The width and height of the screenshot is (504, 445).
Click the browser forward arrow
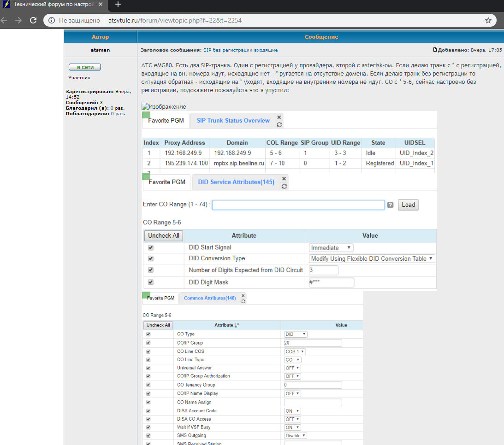tap(18, 20)
